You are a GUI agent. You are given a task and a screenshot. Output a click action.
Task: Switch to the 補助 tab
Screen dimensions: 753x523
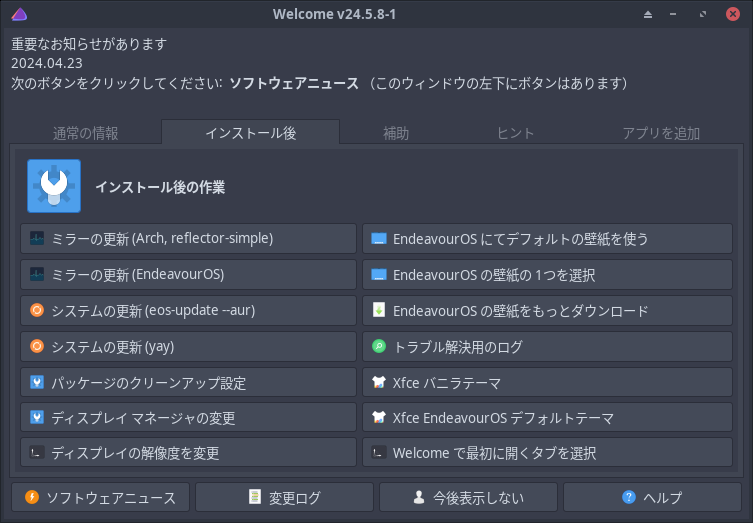[396, 133]
